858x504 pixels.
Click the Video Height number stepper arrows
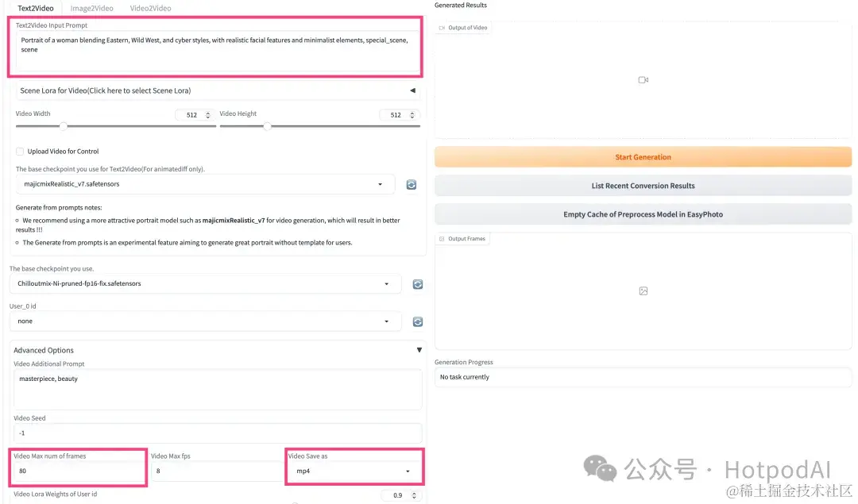(412, 115)
